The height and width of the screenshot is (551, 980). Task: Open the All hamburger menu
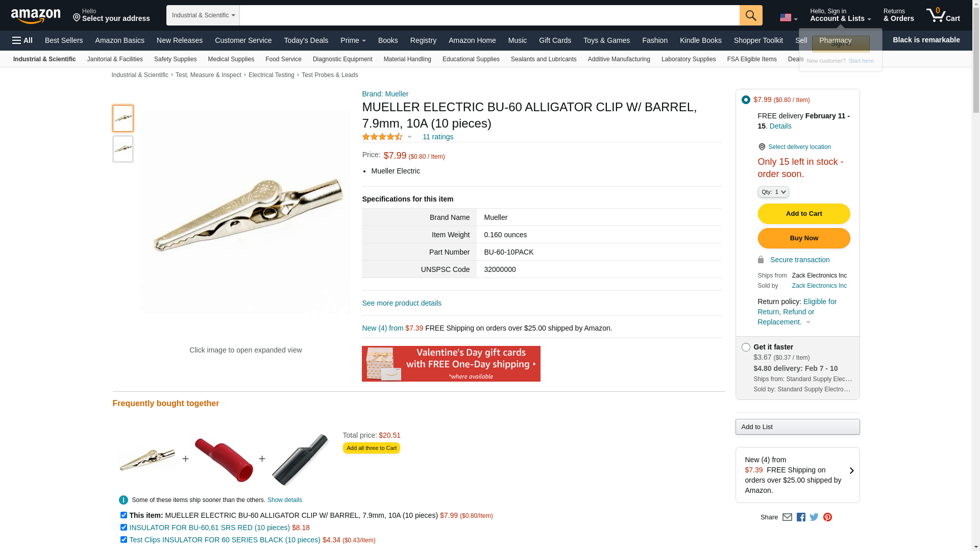[22, 40]
